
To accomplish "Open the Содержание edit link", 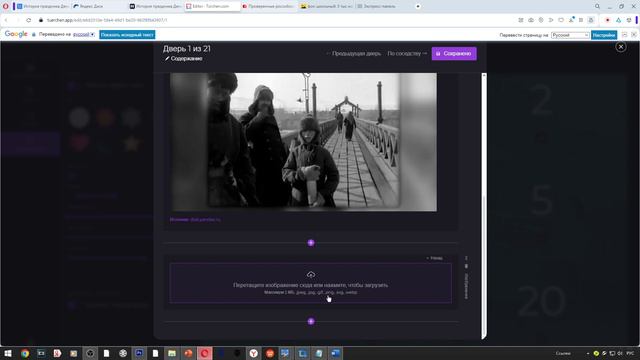I will click(x=184, y=59).
